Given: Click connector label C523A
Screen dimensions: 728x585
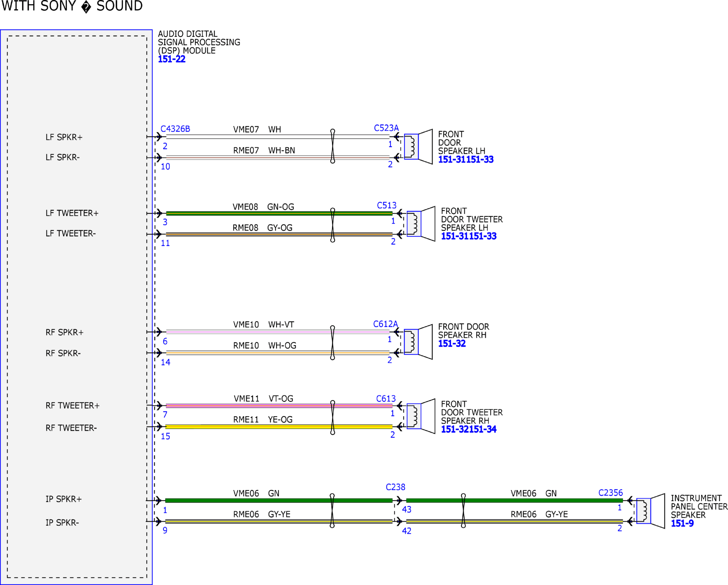Looking at the screenshot, I should tap(386, 128).
